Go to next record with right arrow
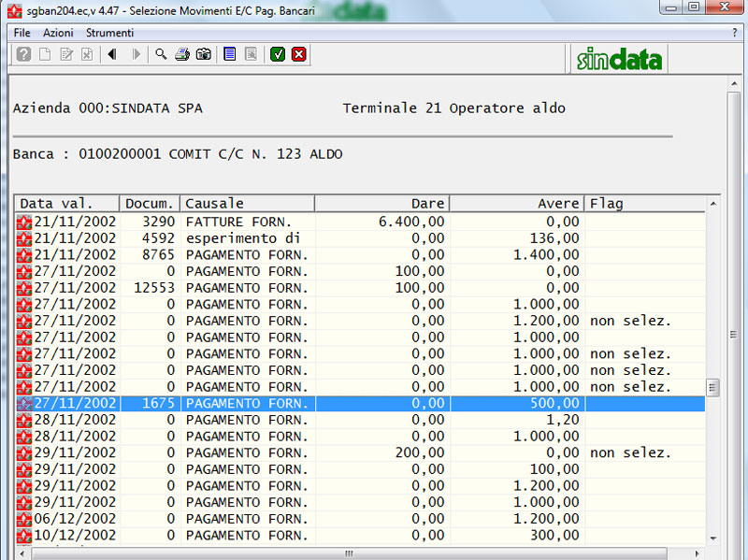Screen dimensions: 748x560 tap(137, 54)
